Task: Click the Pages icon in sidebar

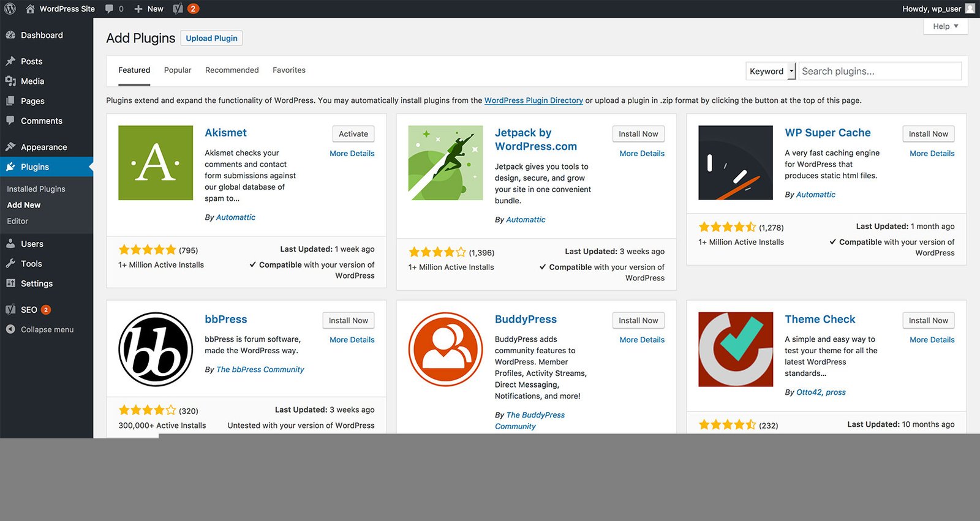Action: tap(10, 101)
